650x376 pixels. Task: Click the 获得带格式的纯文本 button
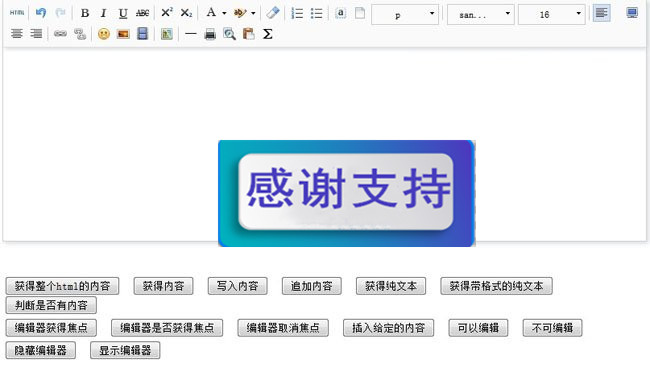[497, 286]
